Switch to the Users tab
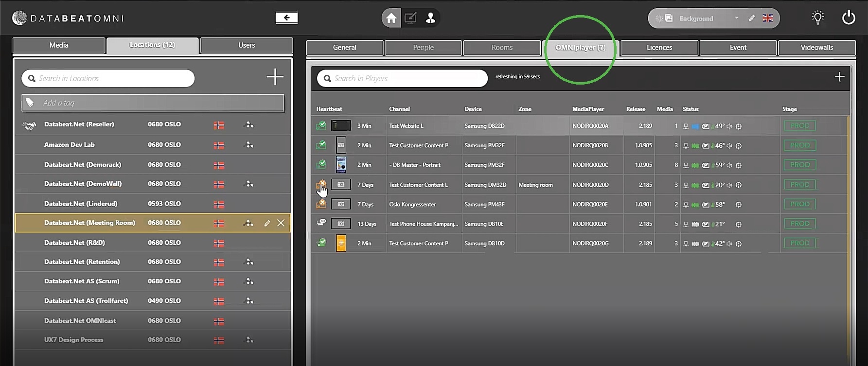The image size is (868, 366). pos(247,45)
